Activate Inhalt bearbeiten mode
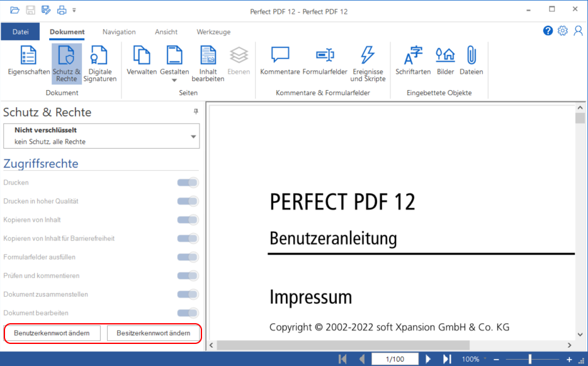Screen dimensions: 588x366 [x=208, y=63]
